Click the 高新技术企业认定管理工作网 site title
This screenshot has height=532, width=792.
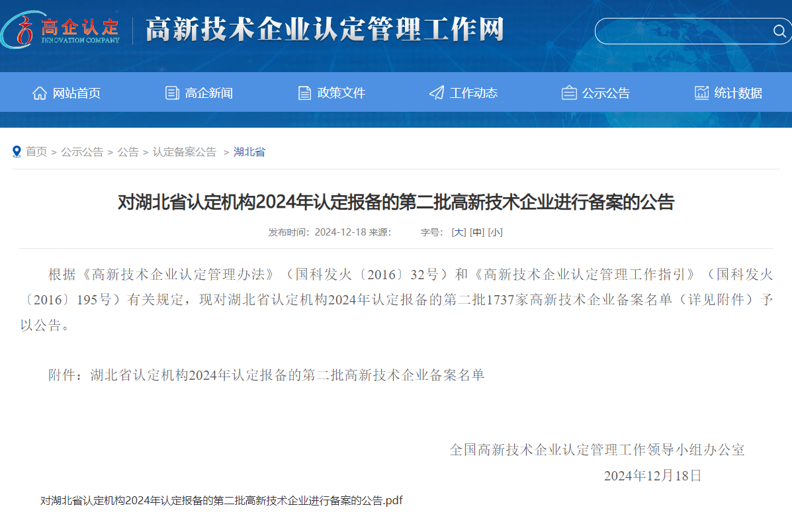325,29
